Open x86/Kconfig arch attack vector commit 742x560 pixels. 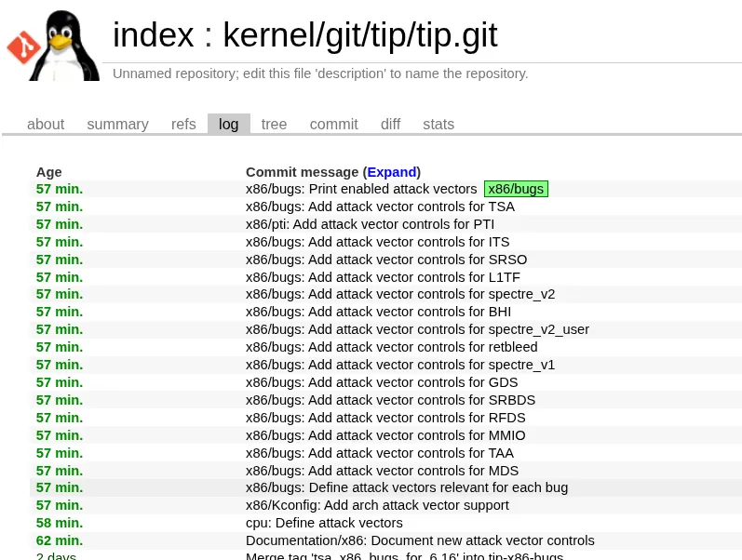click(377, 505)
